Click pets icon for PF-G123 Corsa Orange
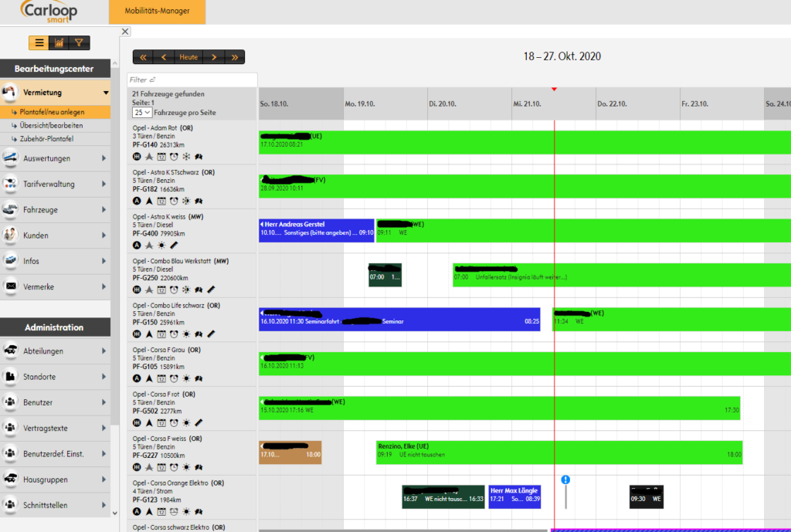This screenshot has width=791, height=532. (199, 512)
